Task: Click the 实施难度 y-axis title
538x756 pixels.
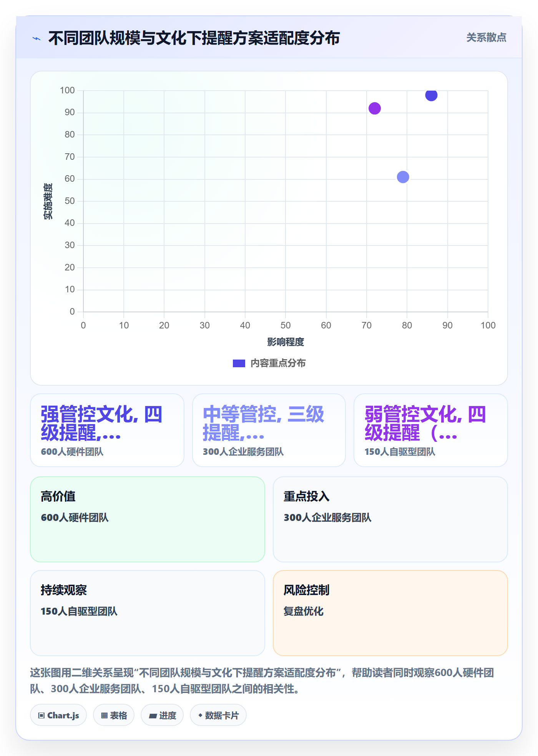Action: coord(48,201)
